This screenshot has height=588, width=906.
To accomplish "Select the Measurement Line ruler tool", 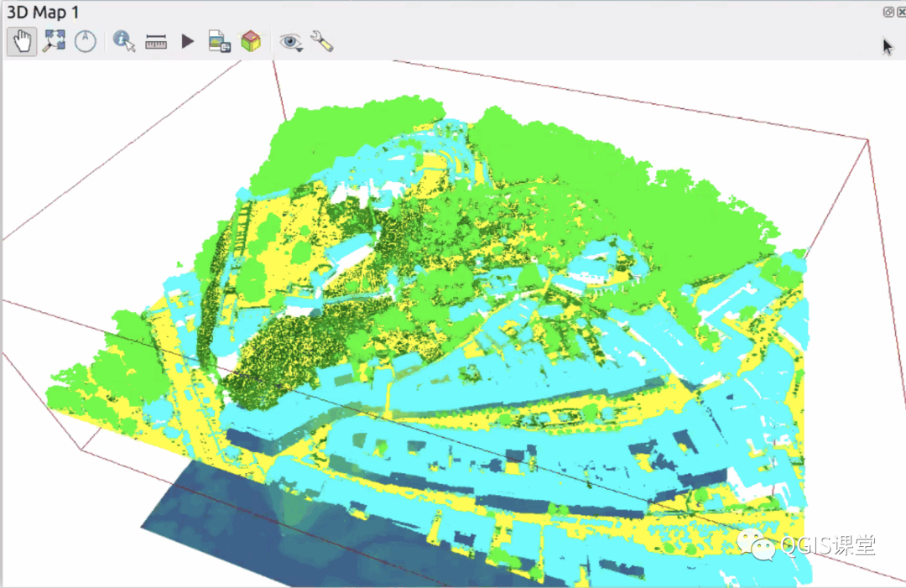I will pyautogui.click(x=156, y=41).
